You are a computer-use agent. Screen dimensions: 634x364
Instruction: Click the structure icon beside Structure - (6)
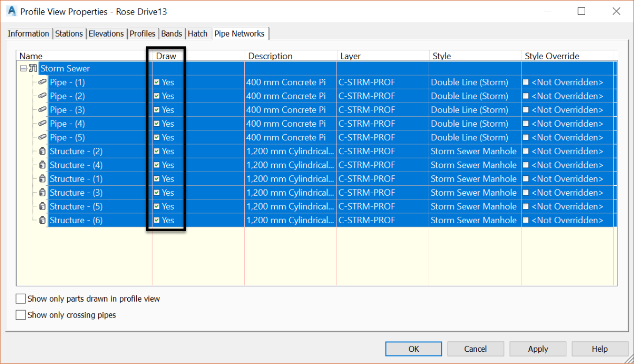[42, 220]
